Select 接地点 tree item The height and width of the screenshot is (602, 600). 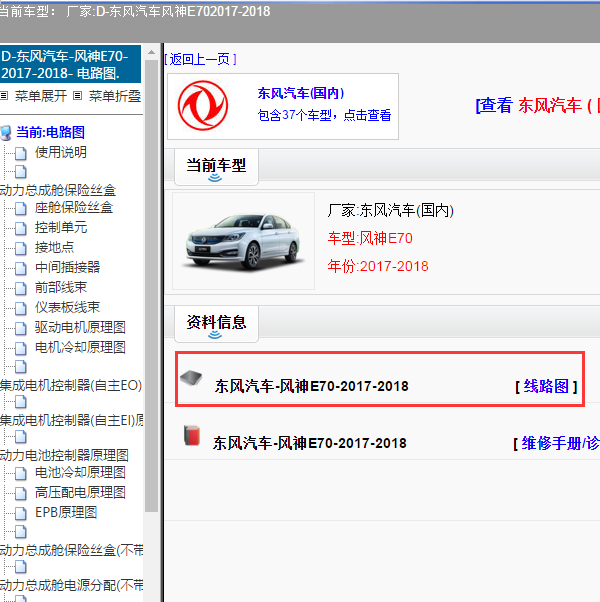point(54,248)
